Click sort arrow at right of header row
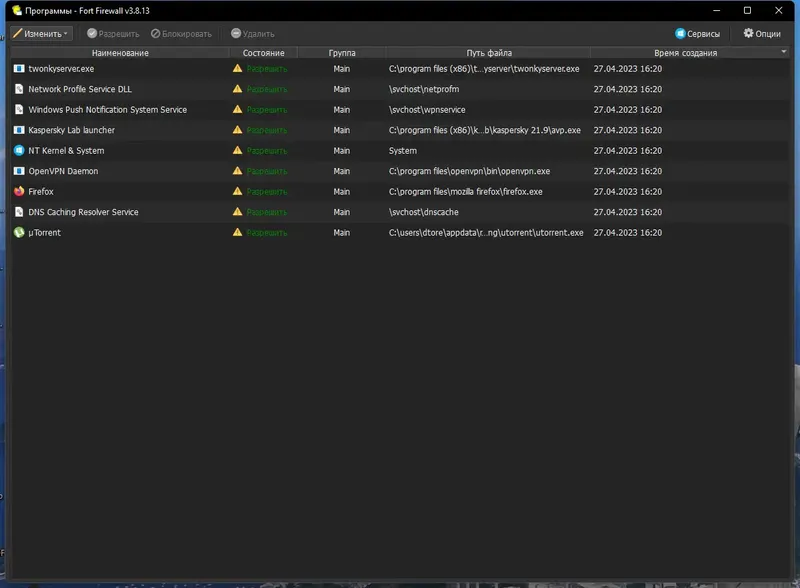 pos(784,52)
